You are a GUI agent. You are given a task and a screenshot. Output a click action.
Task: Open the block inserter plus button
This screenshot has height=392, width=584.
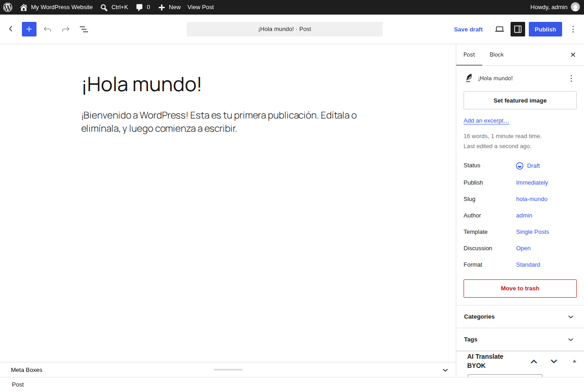point(29,29)
